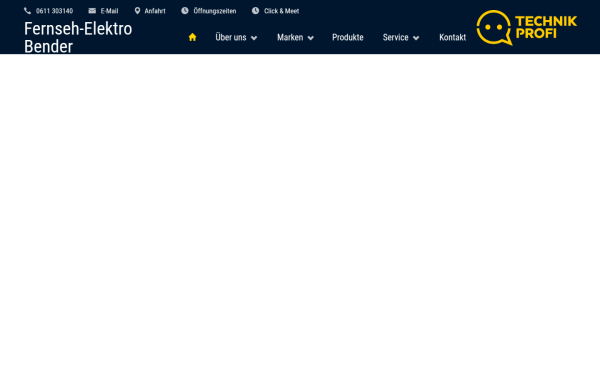This screenshot has height=375, width=600.
Task: Click the phone handset icon
Action: click(27, 11)
